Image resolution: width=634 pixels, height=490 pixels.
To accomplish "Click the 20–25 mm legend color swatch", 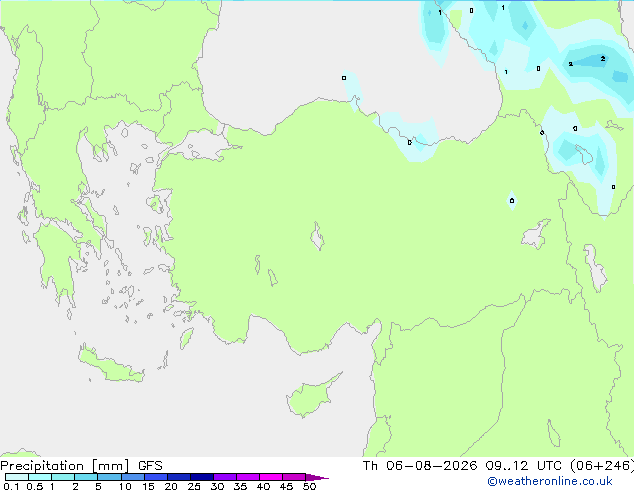I will coord(178,477).
